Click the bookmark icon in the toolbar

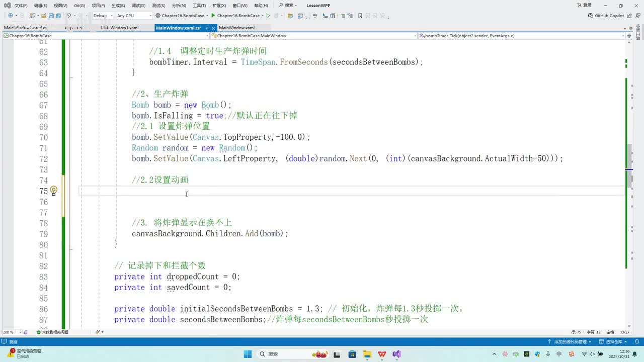(360, 16)
